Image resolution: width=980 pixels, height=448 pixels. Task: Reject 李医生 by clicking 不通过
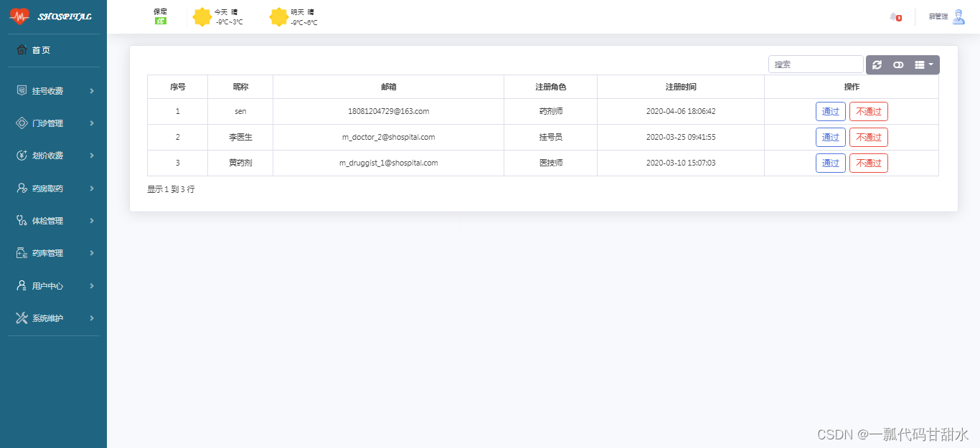(x=868, y=137)
